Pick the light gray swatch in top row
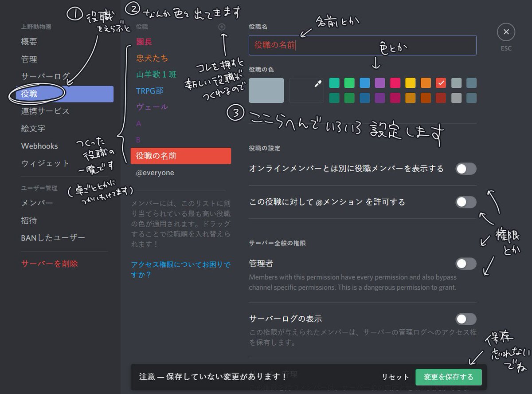Image resolution: width=532 pixels, height=394 pixels. 456,83
